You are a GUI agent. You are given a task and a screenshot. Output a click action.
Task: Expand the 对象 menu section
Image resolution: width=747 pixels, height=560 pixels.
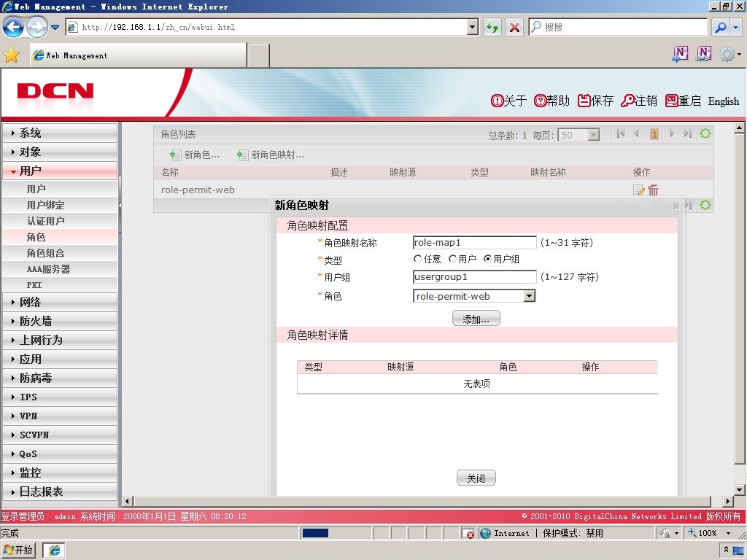tap(60, 152)
